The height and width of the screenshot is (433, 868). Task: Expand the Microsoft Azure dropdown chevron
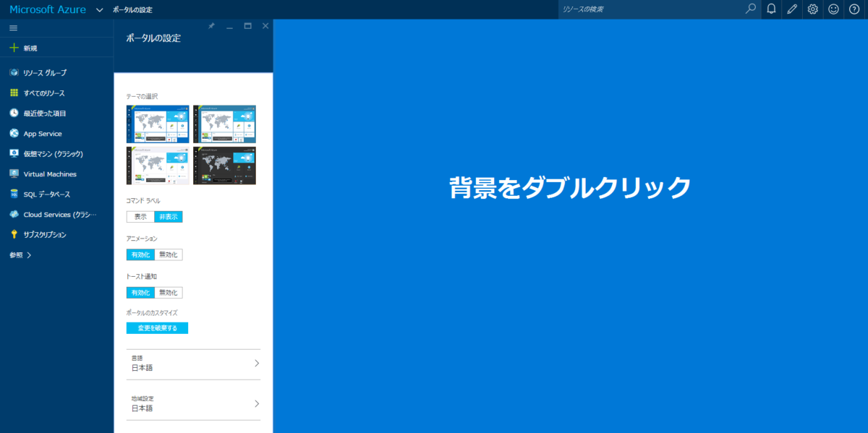tap(99, 10)
